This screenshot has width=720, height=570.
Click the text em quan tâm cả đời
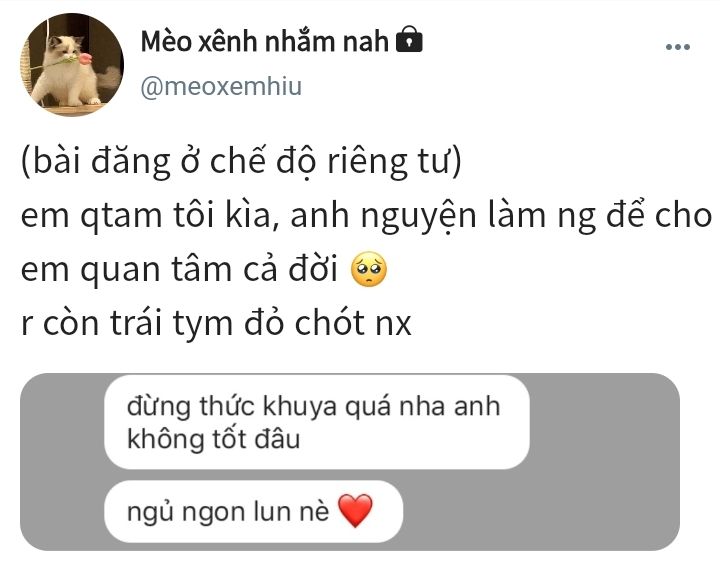click(x=179, y=270)
